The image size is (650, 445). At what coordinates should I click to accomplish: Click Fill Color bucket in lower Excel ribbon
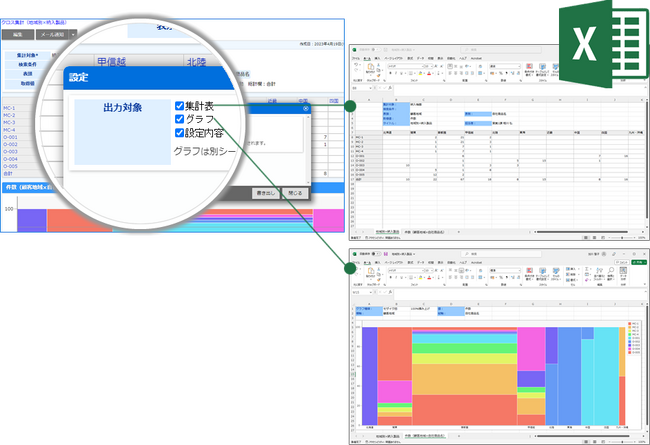[x=420, y=277]
